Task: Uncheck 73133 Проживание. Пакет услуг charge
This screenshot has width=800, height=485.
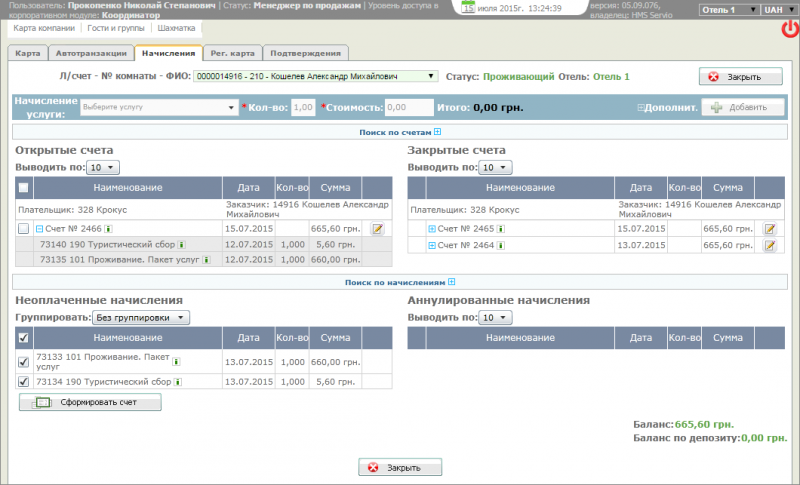Action: [x=24, y=362]
